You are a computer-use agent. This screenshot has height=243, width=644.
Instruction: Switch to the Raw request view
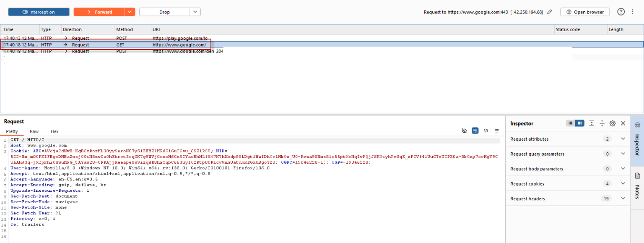pyautogui.click(x=34, y=131)
